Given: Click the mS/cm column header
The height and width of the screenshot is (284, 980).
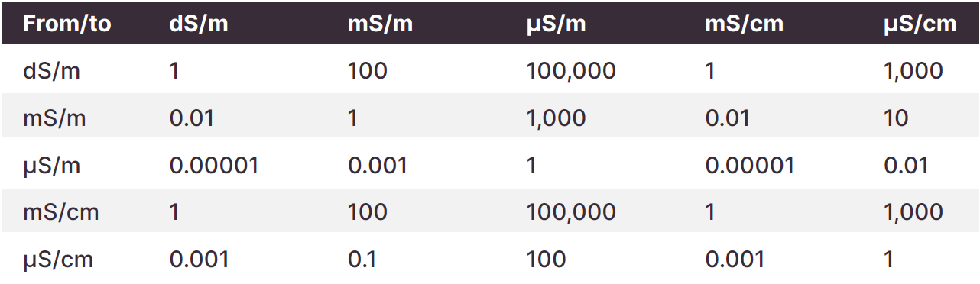Looking at the screenshot, I should pyautogui.click(x=745, y=24).
